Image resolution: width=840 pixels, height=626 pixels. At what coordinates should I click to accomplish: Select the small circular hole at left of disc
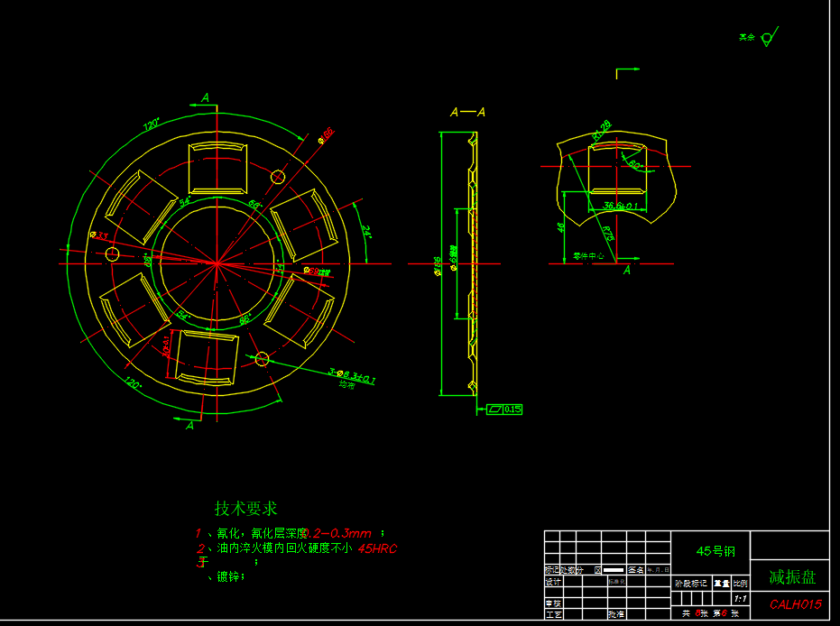click(112, 254)
